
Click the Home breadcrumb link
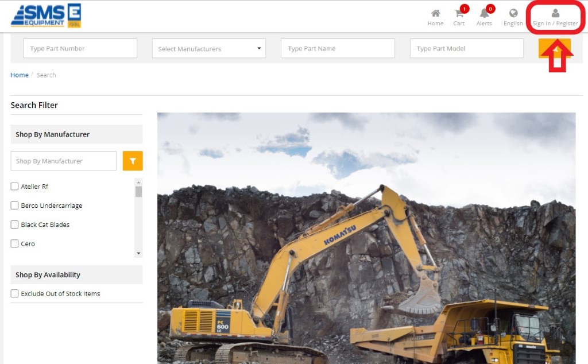click(20, 75)
